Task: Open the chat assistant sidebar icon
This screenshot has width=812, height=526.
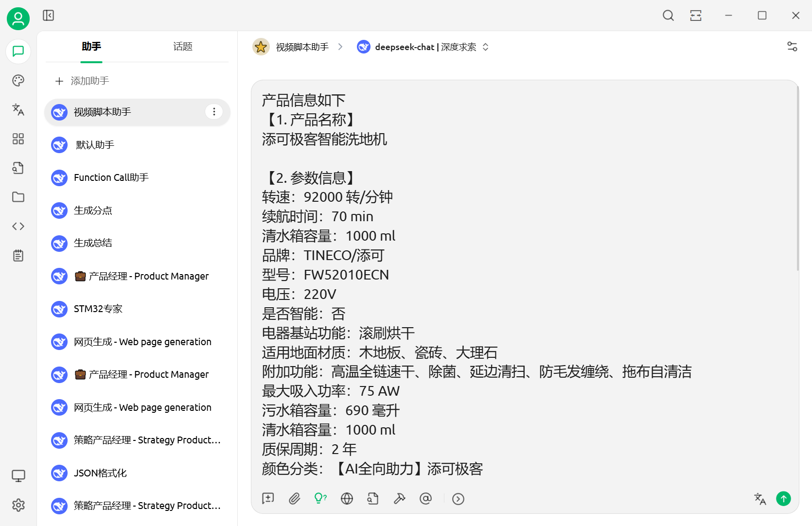Action: (x=18, y=51)
